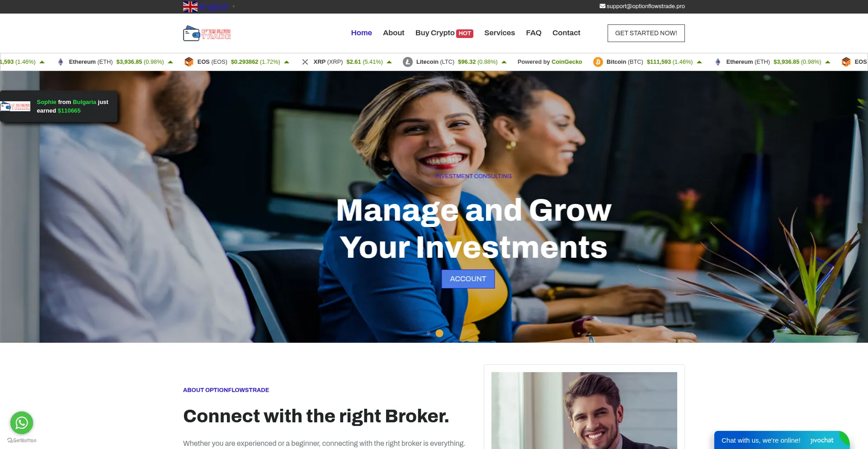Open the Services menu
The height and width of the screenshot is (449, 868).
(x=500, y=33)
